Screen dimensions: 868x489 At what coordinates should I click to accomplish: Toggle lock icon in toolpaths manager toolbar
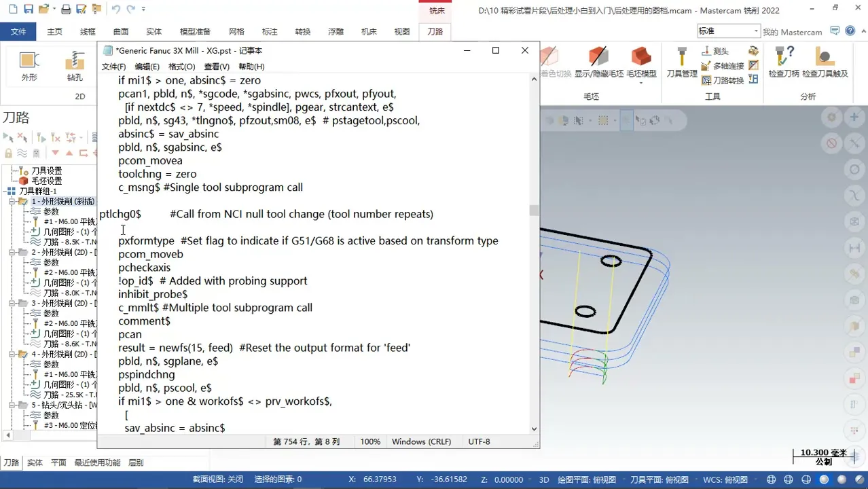pyautogui.click(x=8, y=153)
